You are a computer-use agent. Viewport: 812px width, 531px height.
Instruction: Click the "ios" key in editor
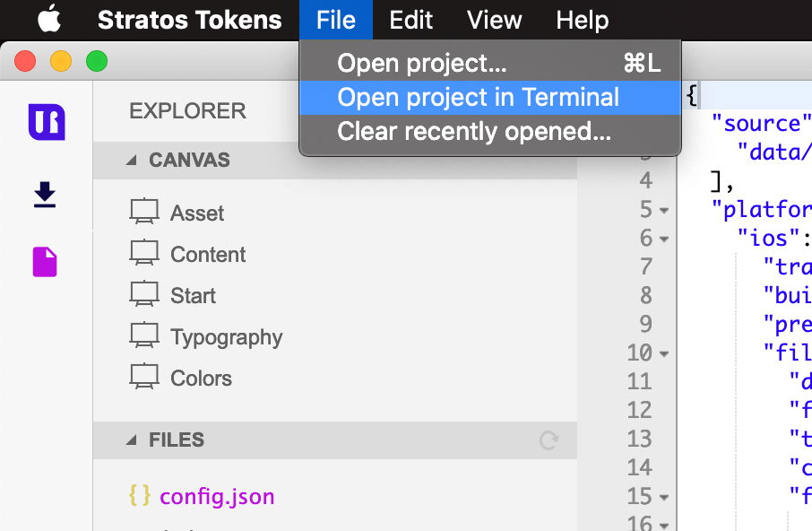pos(768,239)
